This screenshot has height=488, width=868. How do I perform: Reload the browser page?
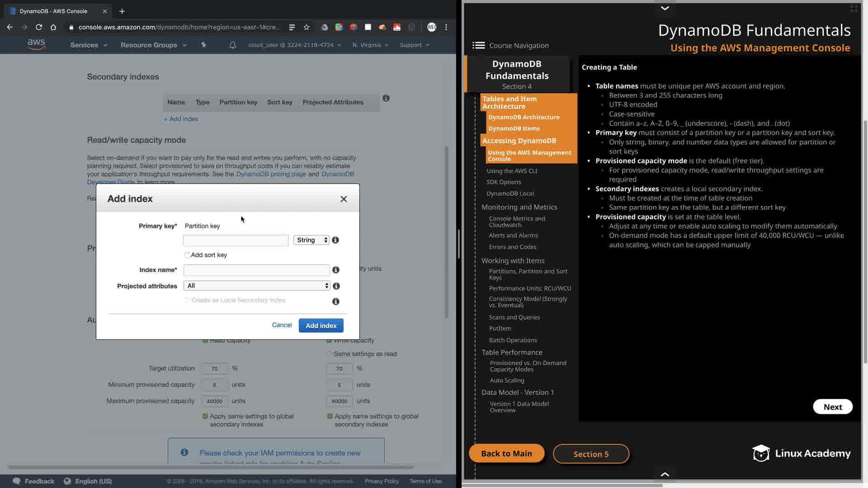39,27
